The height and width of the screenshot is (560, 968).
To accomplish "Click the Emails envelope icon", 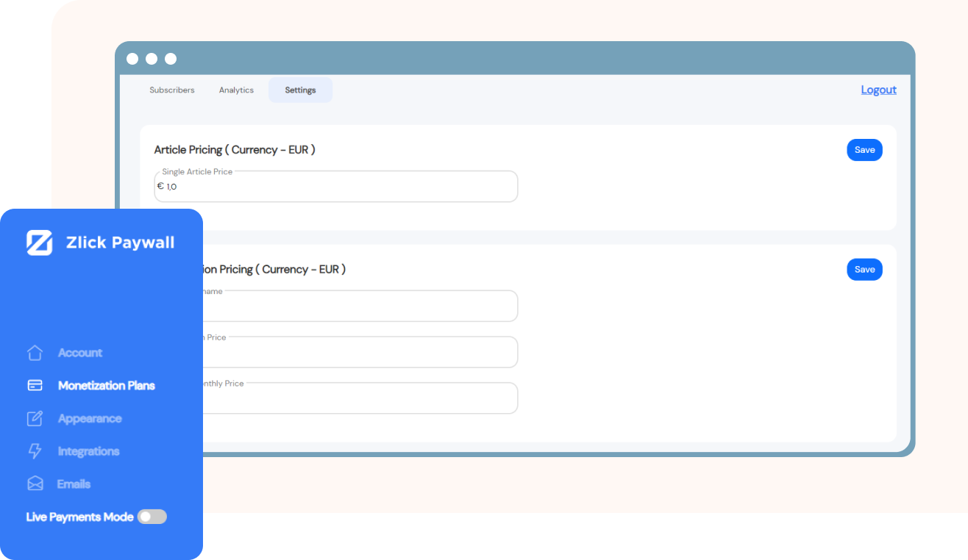I will (35, 484).
